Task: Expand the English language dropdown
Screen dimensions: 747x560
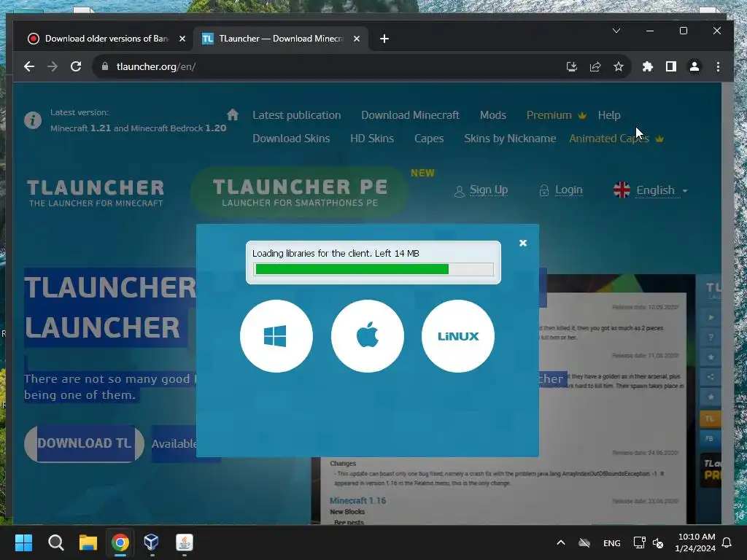Action: pyautogui.click(x=651, y=190)
